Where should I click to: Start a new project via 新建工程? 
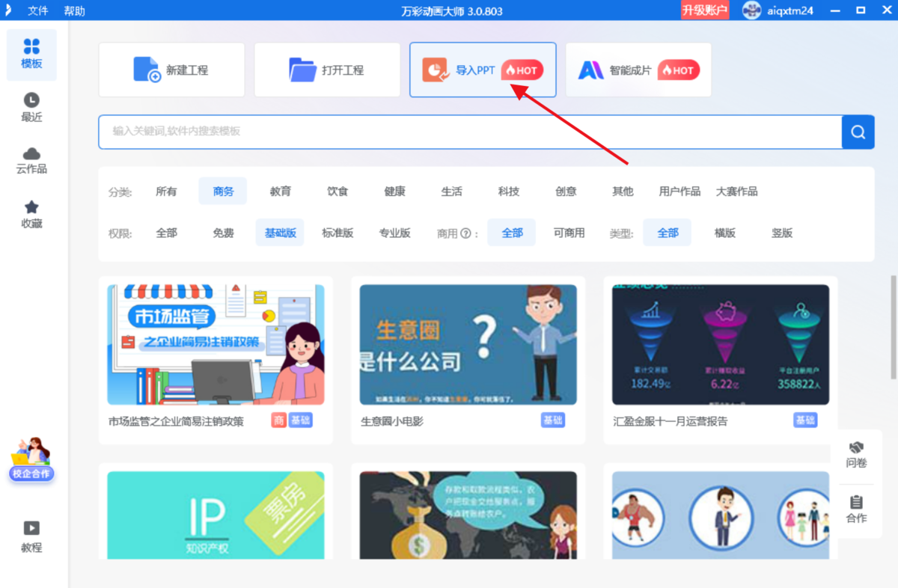171,70
